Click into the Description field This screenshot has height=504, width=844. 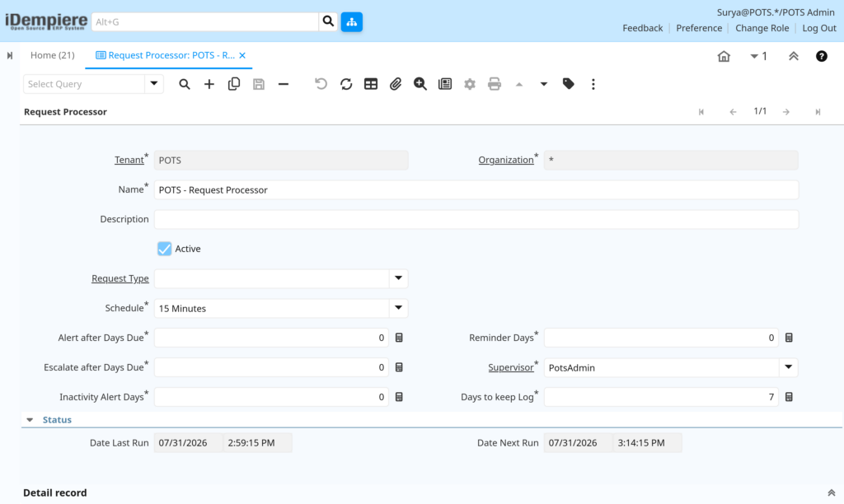click(476, 219)
